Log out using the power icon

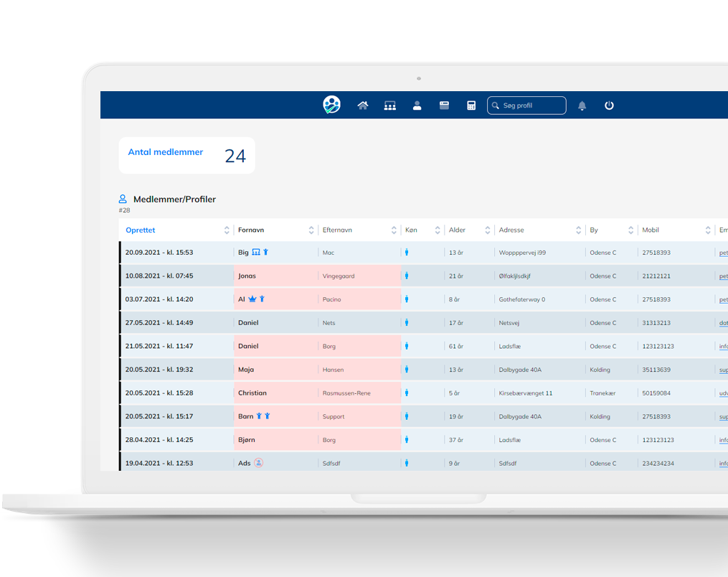609,105
